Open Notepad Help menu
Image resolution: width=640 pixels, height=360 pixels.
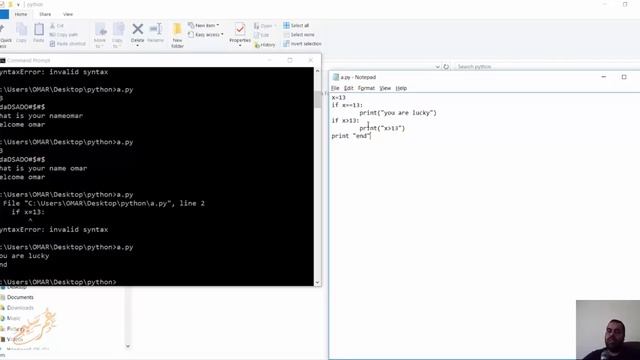[x=401, y=88]
